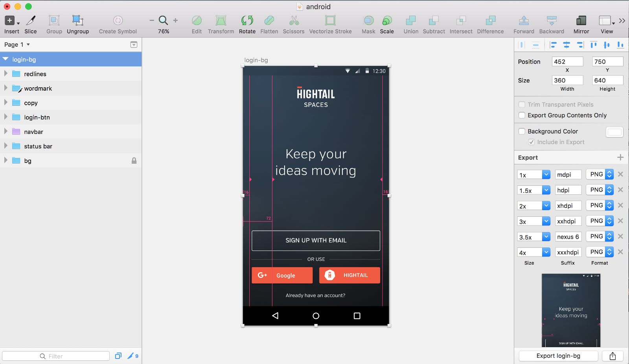This screenshot has width=629, height=364.
Task: Click the share icon beside Export button
Action: (x=612, y=356)
